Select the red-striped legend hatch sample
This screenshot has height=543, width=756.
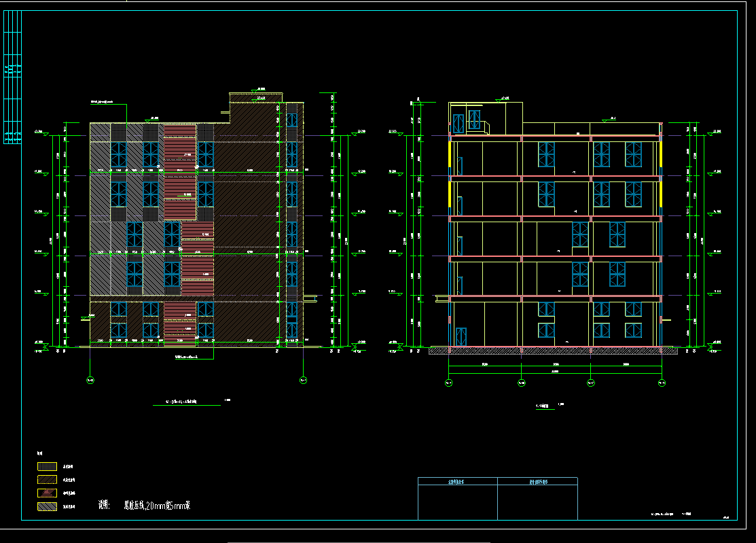tap(46, 493)
